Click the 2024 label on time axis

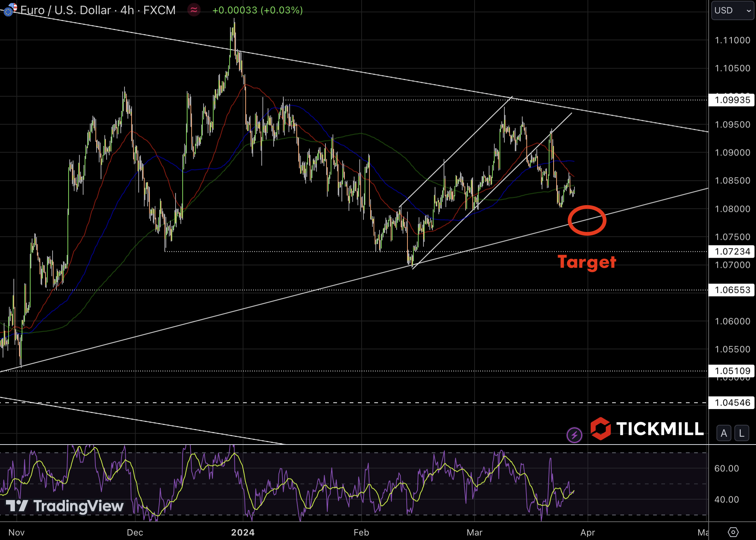click(243, 532)
